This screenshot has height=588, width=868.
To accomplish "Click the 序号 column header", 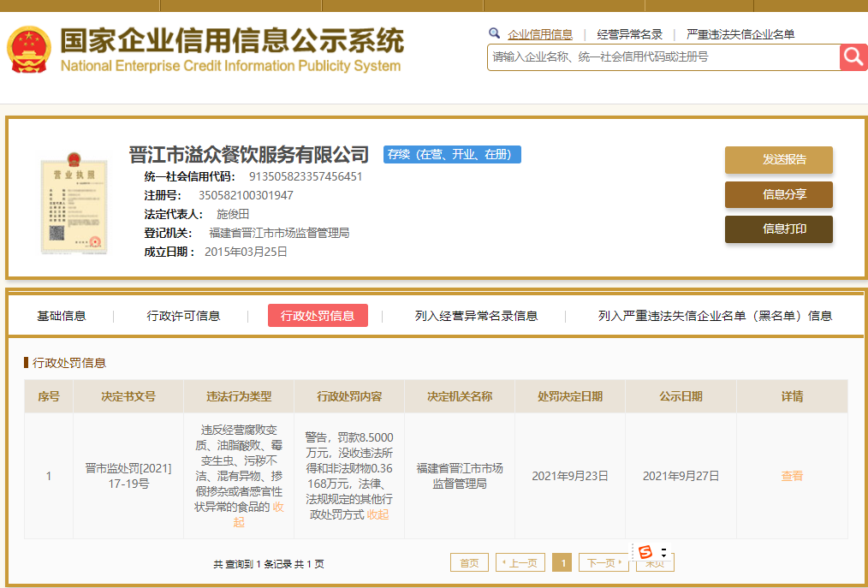I will pyautogui.click(x=48, y=396).
